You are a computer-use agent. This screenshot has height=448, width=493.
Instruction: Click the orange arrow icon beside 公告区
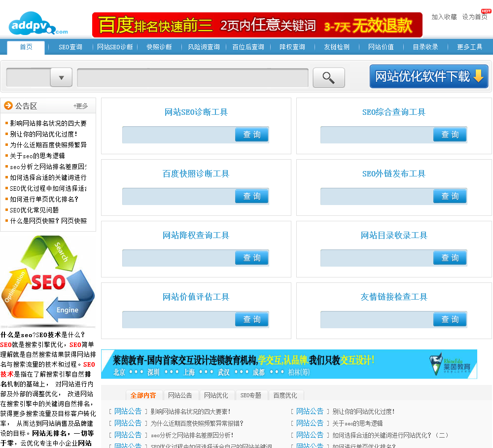pyautogui.click(x=8, y=105)
